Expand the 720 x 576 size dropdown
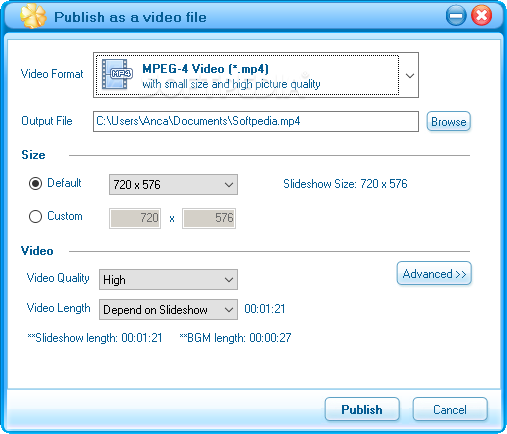The width and height of the screenshot is (507, 434). pyautogui.click(x=173, y=184)
